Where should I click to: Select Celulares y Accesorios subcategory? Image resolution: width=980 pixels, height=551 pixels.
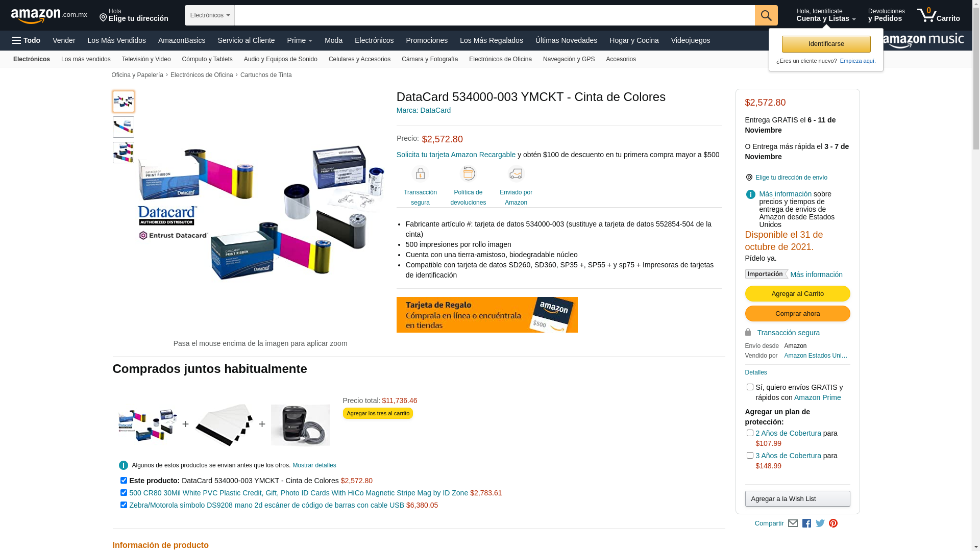pyautogui.click(x=359, y=59)
